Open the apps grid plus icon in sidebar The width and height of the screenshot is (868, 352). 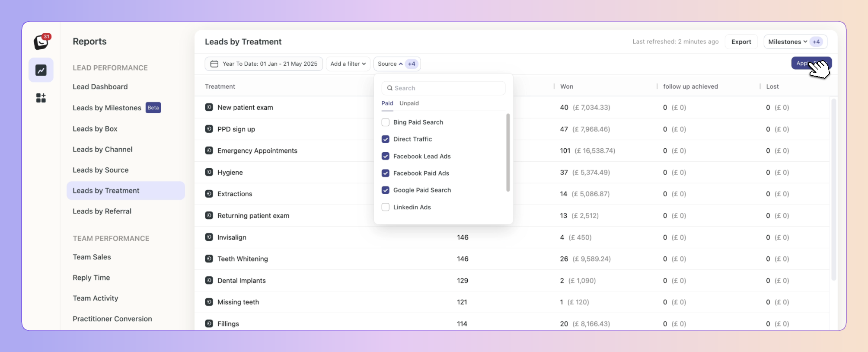pos(41,98)
